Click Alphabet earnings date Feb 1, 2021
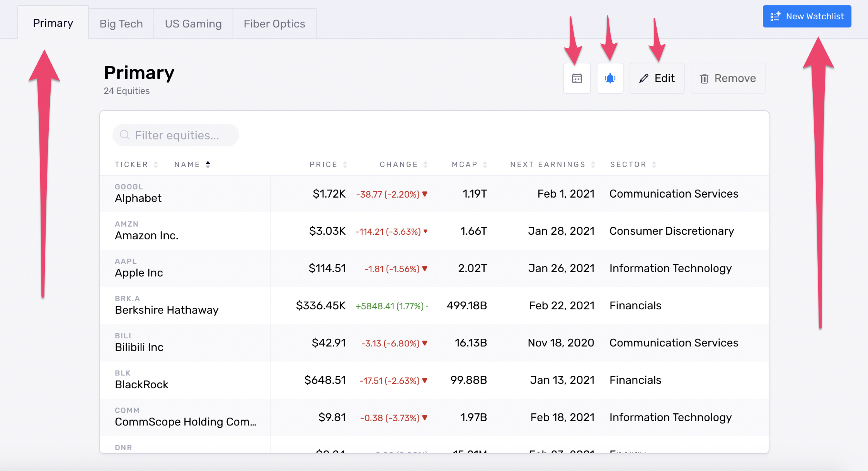The width and height of the screenshot is (868, 471). tap(566, 194)
